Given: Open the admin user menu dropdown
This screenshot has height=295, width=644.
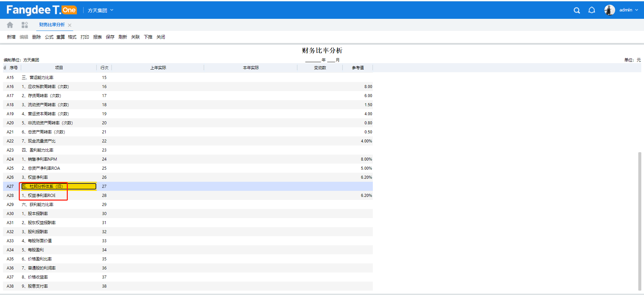Looking at the screenshot, I should (x=629, y=10).
